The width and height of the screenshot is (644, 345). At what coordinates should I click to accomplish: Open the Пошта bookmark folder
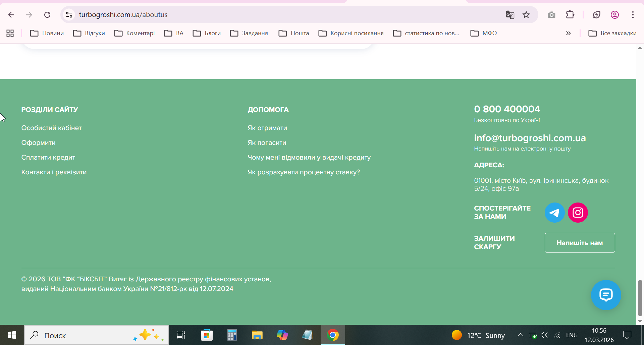(x=294, y=33)
